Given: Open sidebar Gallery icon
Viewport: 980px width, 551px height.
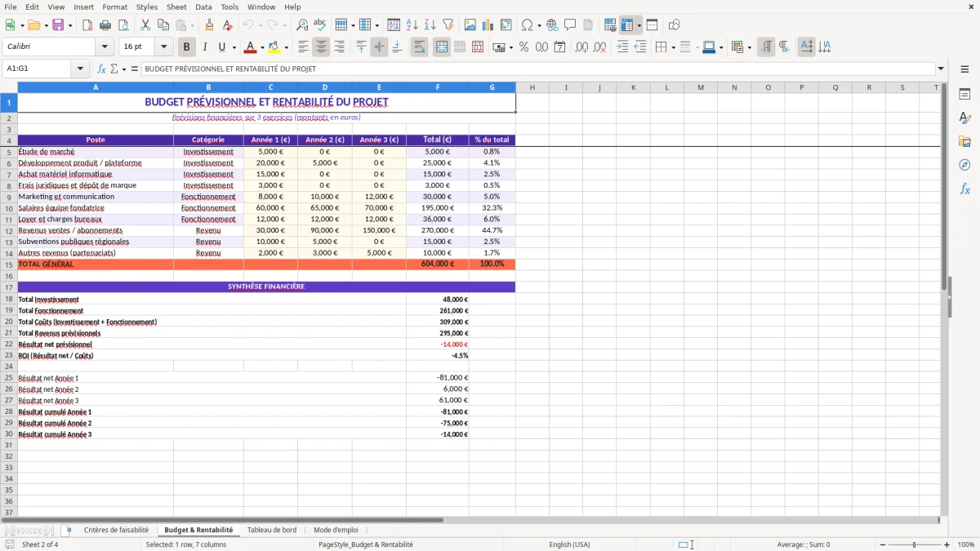Looking at the screenshot, I should tap(964, 141).
